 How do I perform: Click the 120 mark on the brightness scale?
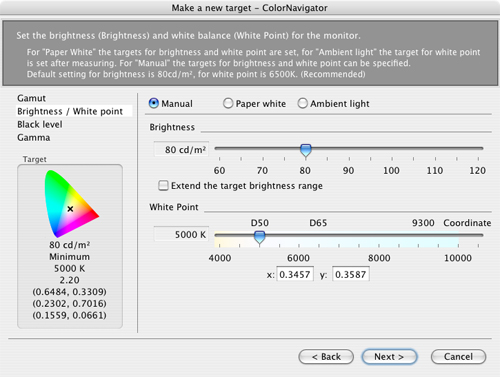tap(477, 170)
